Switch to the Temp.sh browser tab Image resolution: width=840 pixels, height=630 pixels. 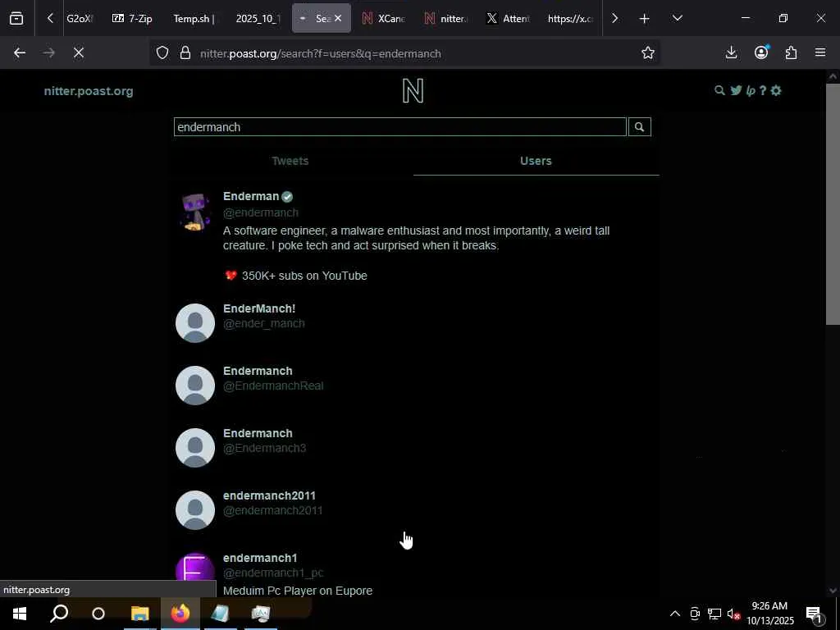click(x=194, y=18)
